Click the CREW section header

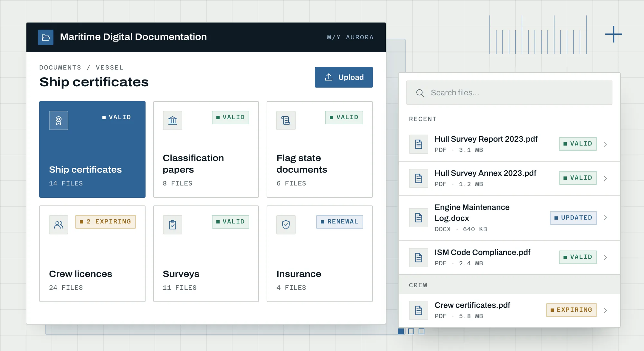pos(509,284)
